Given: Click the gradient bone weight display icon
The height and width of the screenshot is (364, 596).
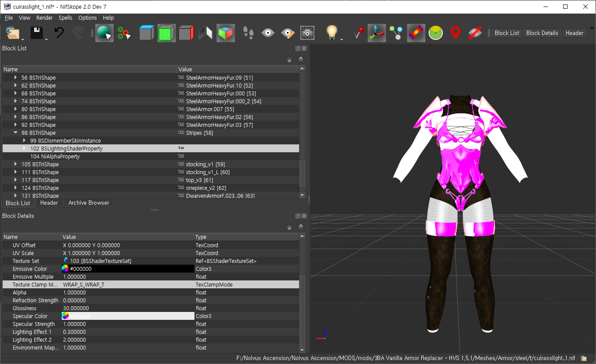Looking at the screenshot, I should pos(416,33).
